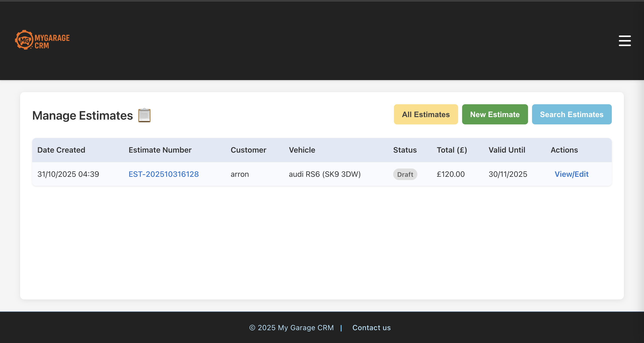Select the Customer column header

[248, 150]
